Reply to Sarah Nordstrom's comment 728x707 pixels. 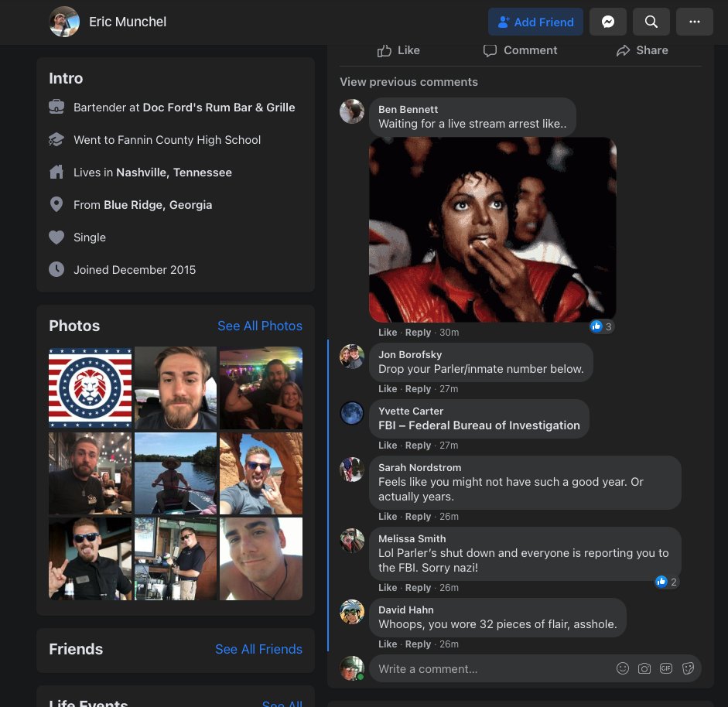[x=418, y=517]
